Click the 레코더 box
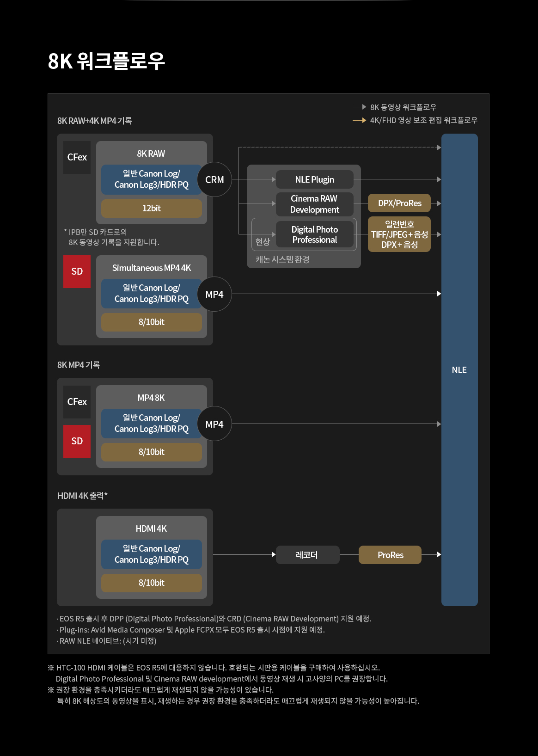Image resolution: width=538 pixels, height=756 pixels. (307, 555)
